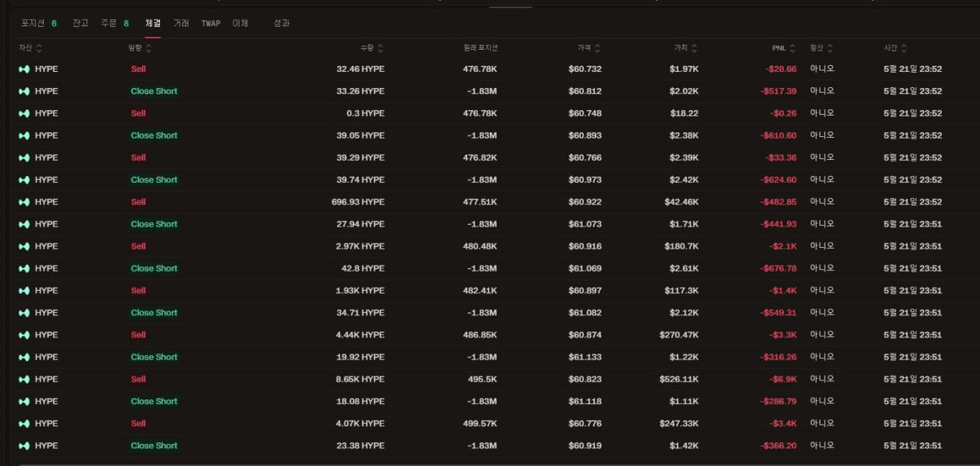This screenshot has width=980, height=466.
Task: Click the Sell label in the 32.46 HYPE row
Action: (x=138, y=69)
